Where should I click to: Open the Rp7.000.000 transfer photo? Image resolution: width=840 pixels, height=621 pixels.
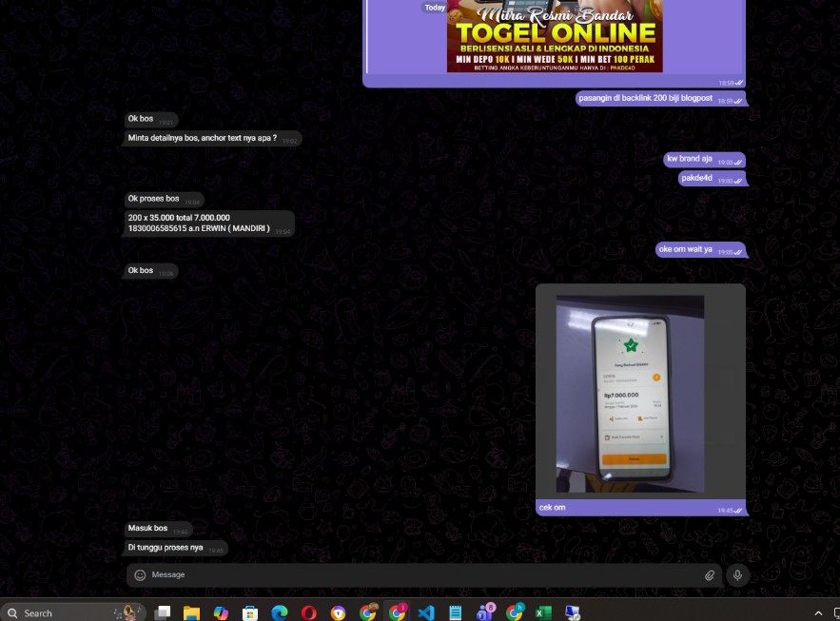(x=630, y=394)
